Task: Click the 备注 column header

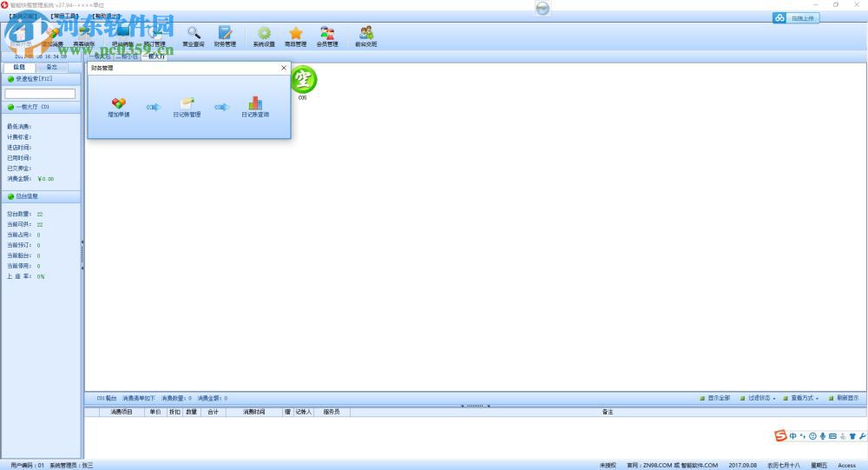Action: (x=608, y=412)
